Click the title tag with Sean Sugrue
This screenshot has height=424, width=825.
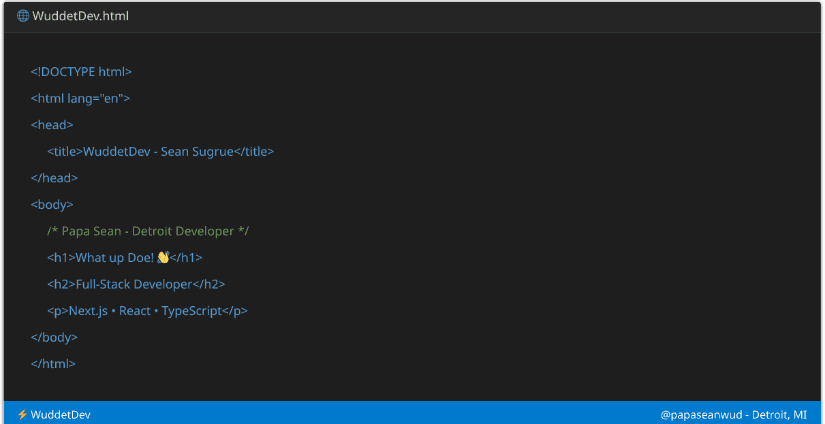(160, 152)
